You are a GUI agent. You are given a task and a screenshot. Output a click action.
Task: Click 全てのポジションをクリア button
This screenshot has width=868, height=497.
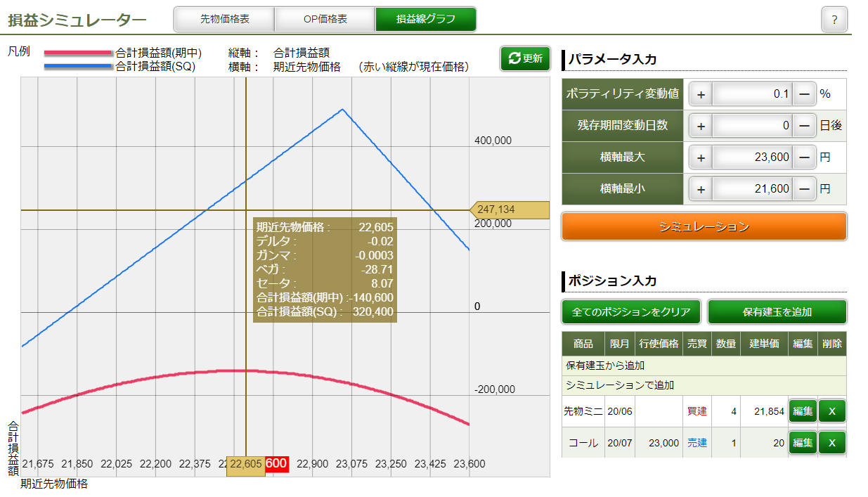point(630,311)
